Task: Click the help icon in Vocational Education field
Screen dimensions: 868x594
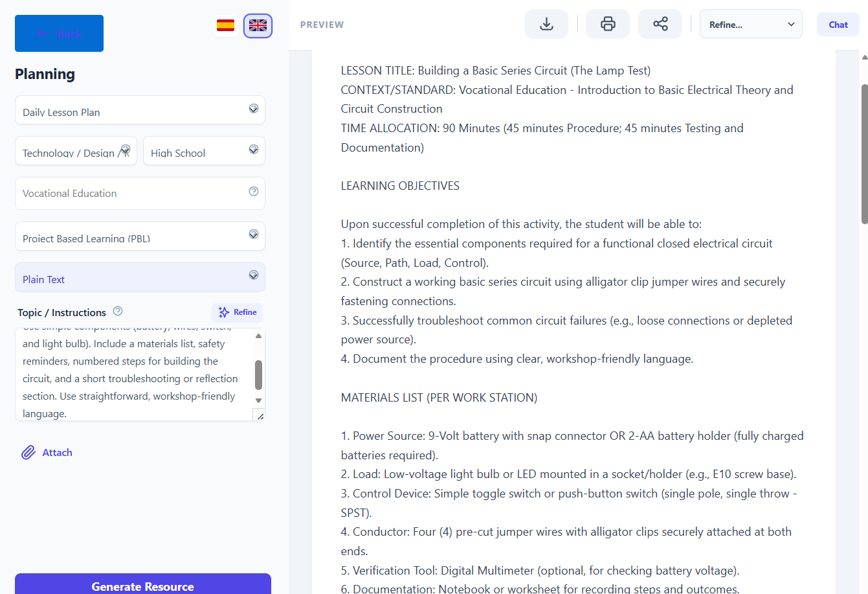Action: coord(254,192)
